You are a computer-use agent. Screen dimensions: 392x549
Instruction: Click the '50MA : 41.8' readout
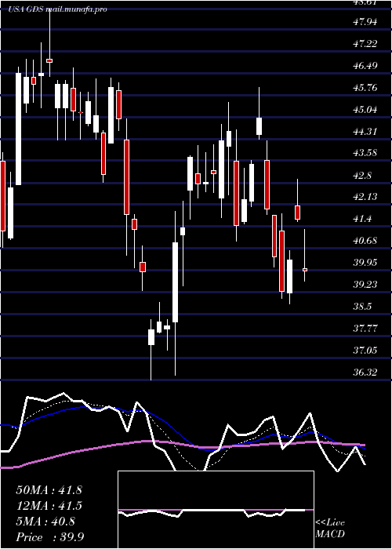(49, 490)
